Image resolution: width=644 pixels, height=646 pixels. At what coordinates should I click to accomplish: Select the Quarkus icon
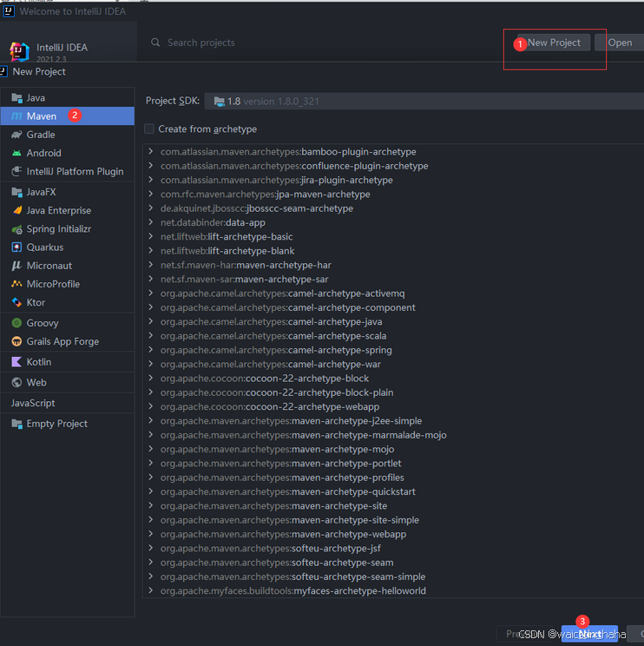(16, 247)
